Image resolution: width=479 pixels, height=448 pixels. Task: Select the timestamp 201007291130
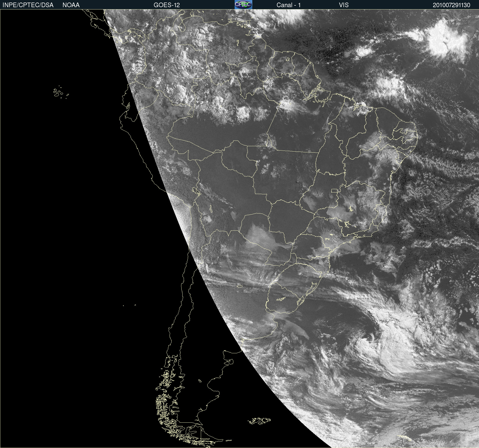click(452, 5)
